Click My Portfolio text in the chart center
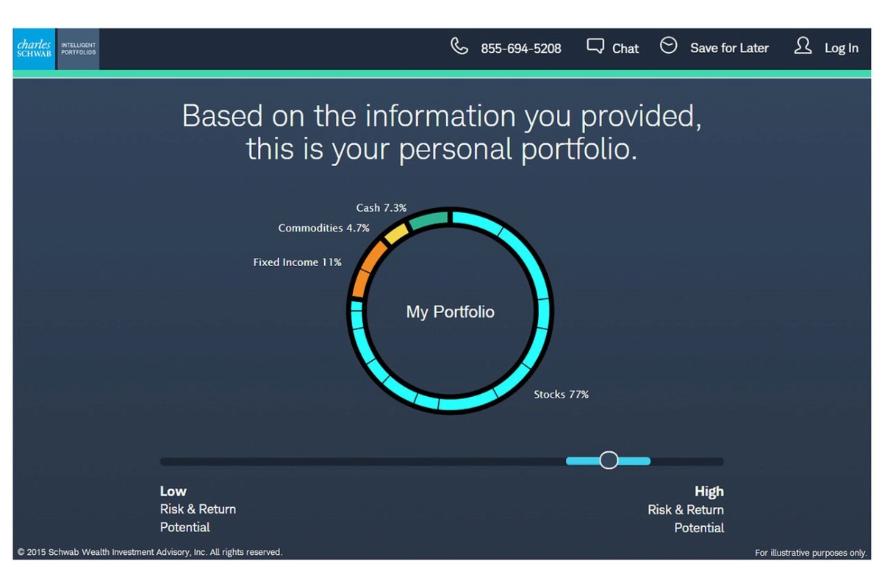This screenshot has height=588, width=882. click(450, 312)
